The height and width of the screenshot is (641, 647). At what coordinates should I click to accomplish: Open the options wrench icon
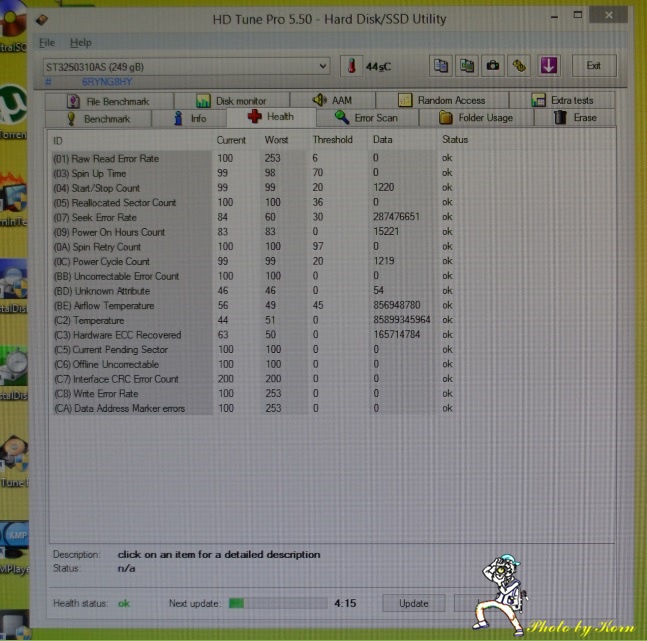519,66
